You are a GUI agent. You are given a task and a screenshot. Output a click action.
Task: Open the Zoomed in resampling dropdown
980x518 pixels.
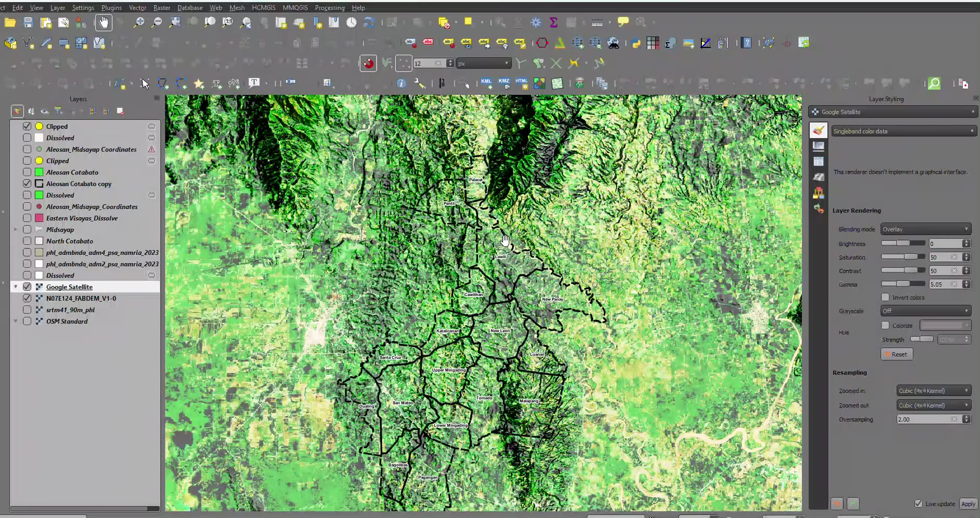(934, 391)
